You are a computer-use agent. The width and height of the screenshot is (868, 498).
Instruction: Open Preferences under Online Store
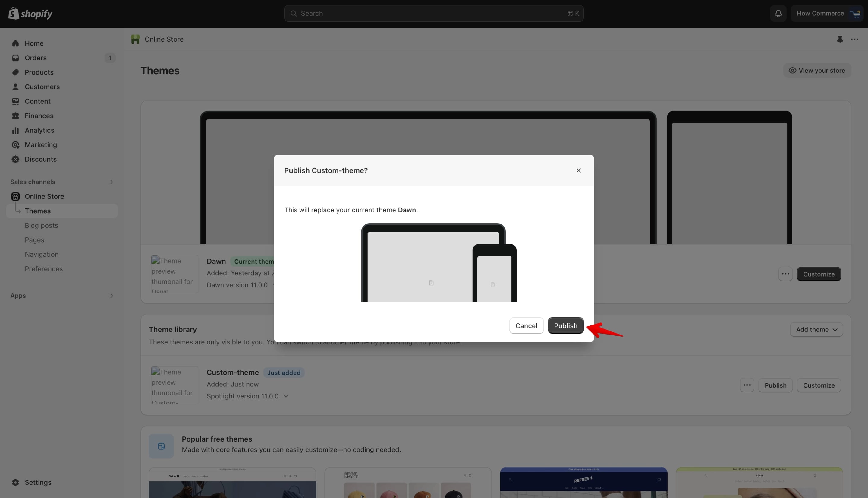tap(62, 269)
